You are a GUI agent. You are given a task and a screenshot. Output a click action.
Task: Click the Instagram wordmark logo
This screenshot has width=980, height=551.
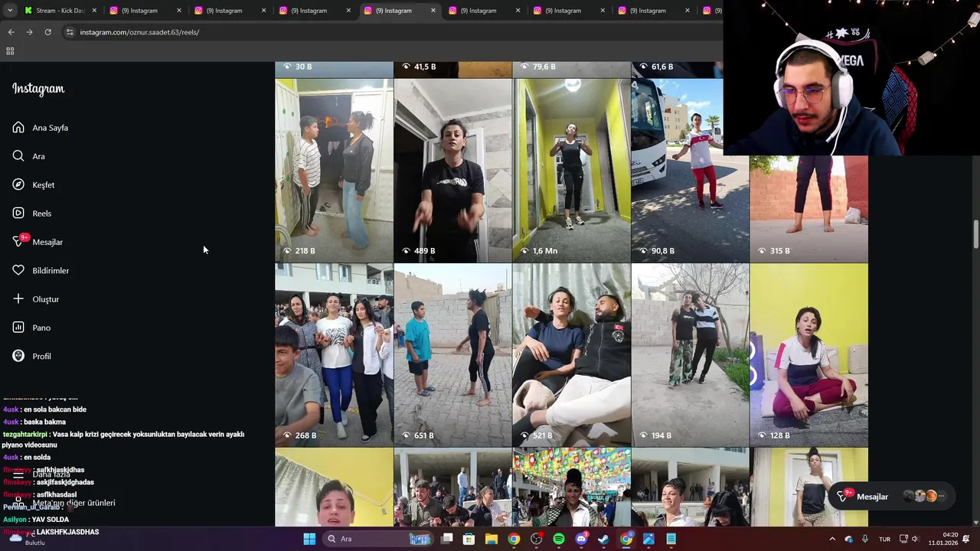click(x=38, y=89)
